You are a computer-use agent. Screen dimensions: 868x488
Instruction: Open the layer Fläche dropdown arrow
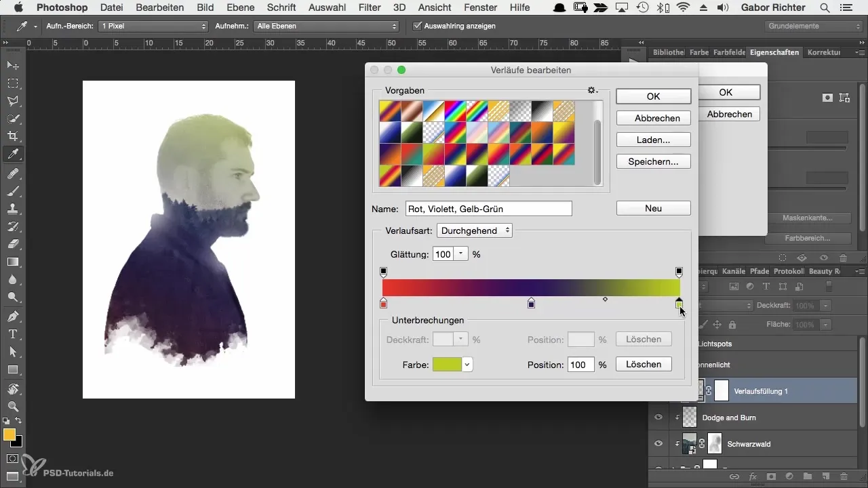click(x=825, y=325)
